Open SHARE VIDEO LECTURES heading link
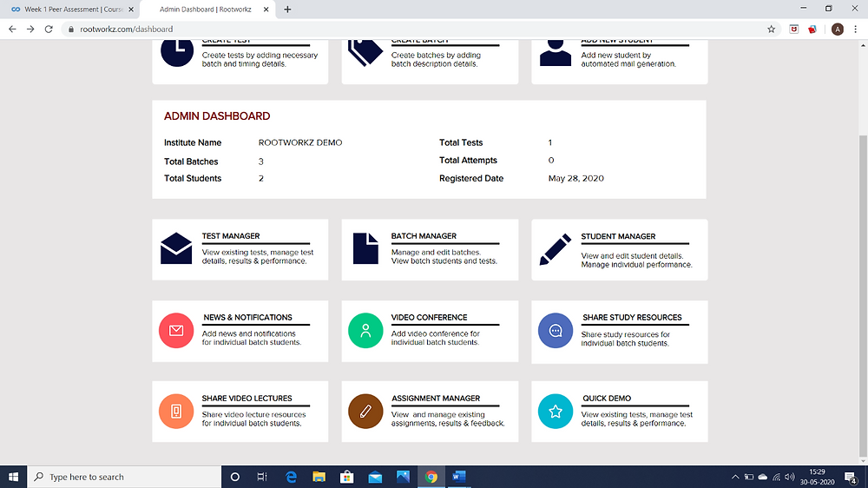Image resolution: width=868 pixels, height=488 pixels. (x=247, y=399)
